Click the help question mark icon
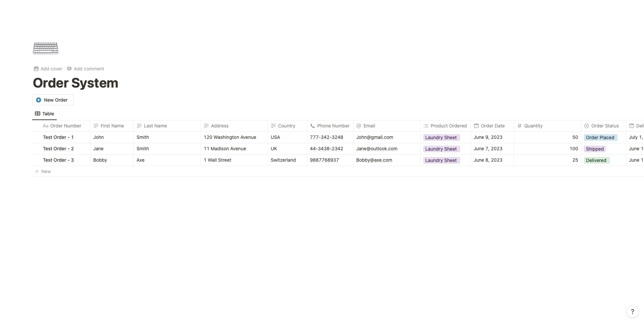The height and width of the screenshot is (323, 644). [x=632, y=312]
